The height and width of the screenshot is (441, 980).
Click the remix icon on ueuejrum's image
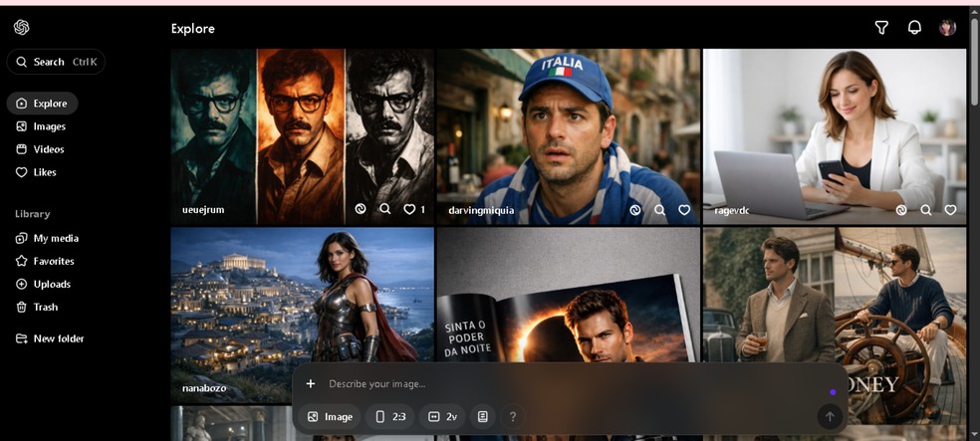point(361,210)
